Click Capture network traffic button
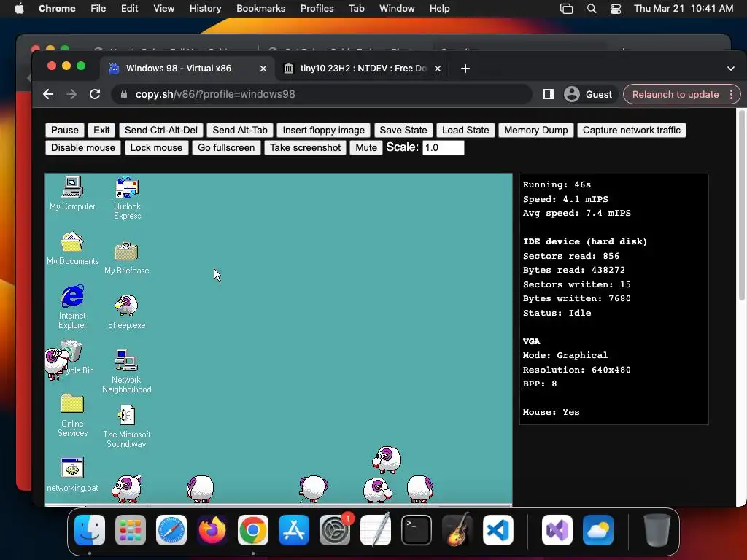 [632, 130]
